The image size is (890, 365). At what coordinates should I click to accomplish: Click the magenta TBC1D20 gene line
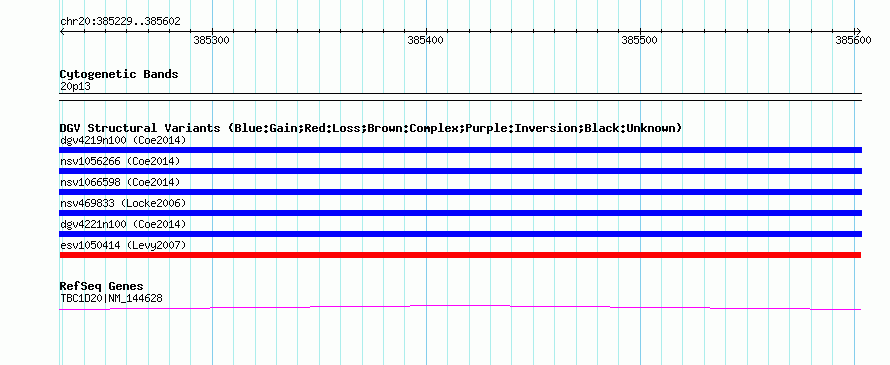[460, 307]
